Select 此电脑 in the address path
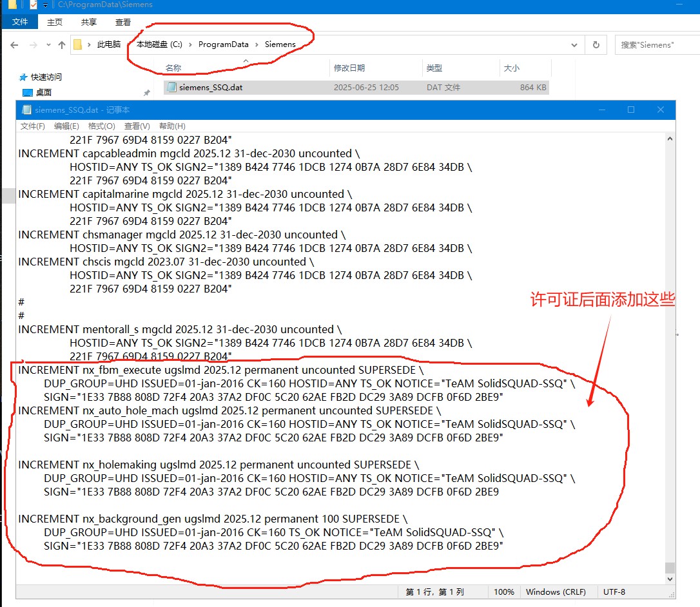The image size is (700, 607). click(x=109, y=44)
